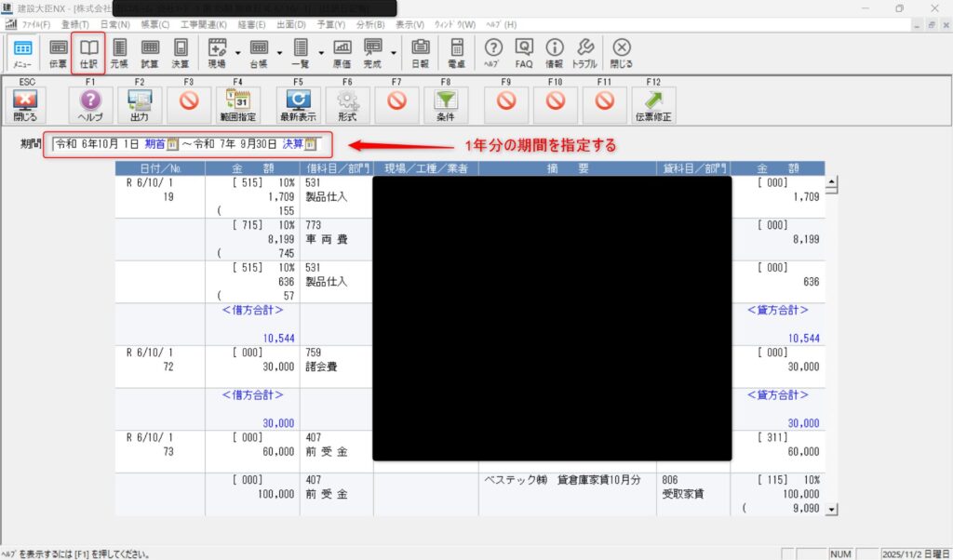Open the 帳票(C) menu
The height and width of the screenshot is (560, 953).
click(x=155, y=23)
